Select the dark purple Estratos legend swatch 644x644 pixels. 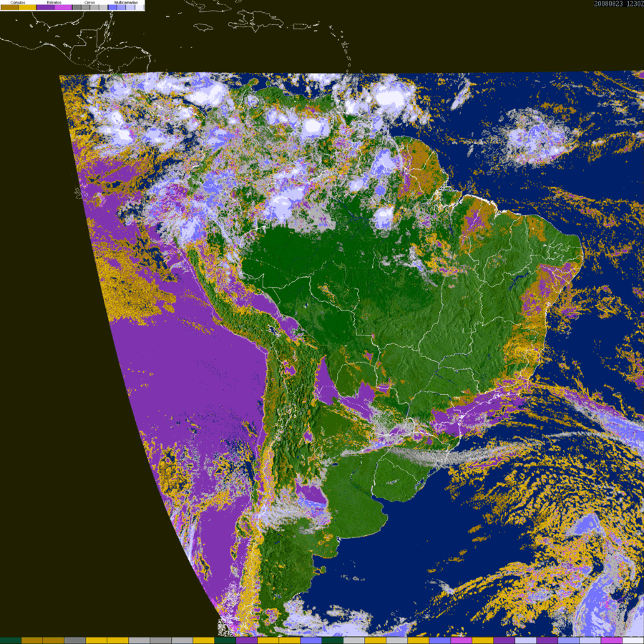[45, 7]
